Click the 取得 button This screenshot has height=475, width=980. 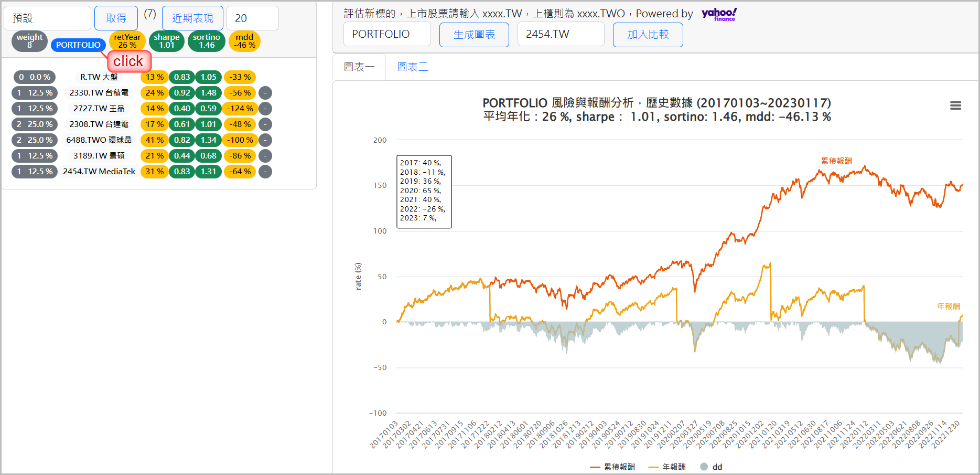coord(116,18)
